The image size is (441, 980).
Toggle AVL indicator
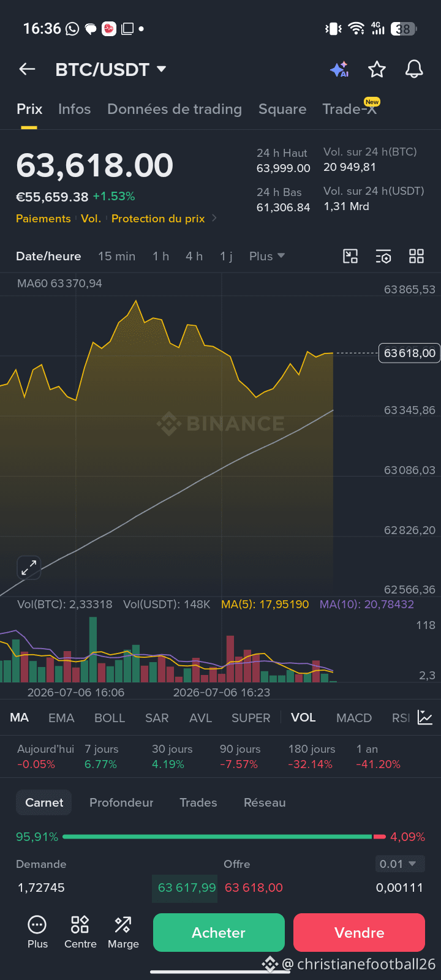200,718
